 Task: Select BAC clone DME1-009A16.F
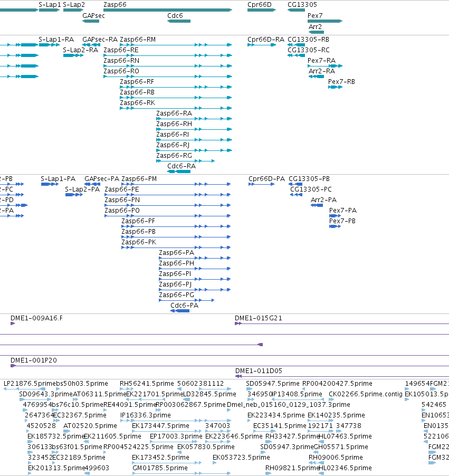coord(37,318)
